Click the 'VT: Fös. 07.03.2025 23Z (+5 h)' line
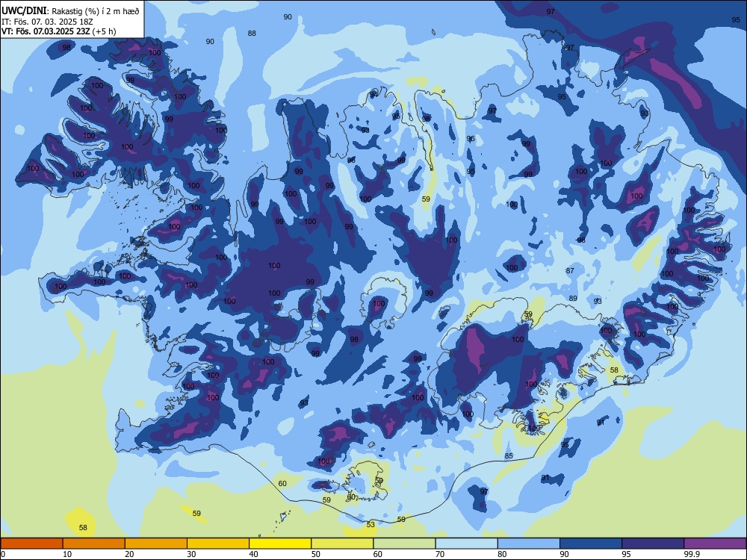The width and height of the screenshot is (747, 560). [x=58, y=31]
